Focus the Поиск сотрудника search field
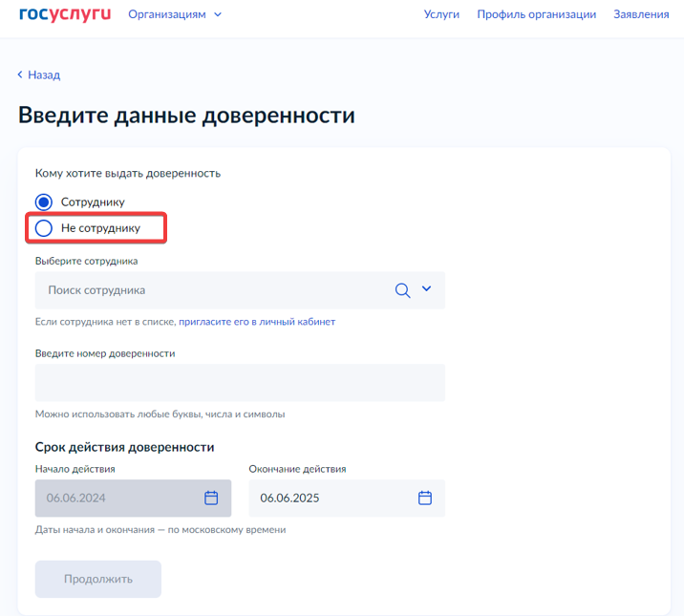This screenshot has height=616, width=684. (x=240, y=290)
